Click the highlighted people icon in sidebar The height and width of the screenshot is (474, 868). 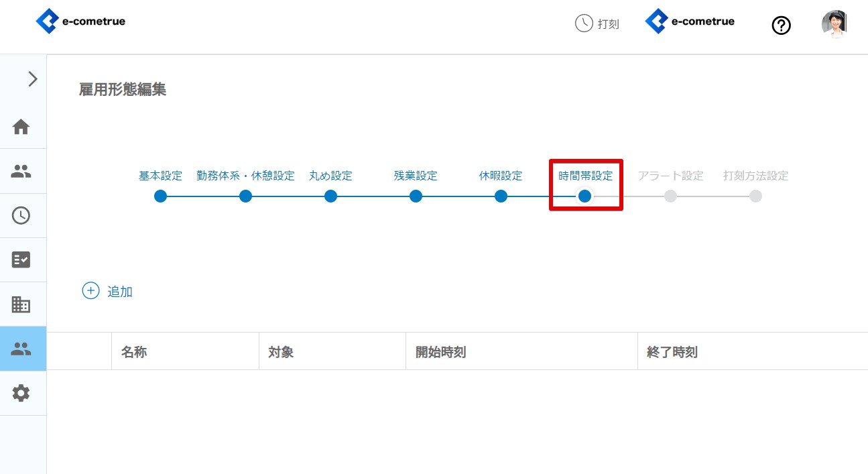click(x=21, y=349)
